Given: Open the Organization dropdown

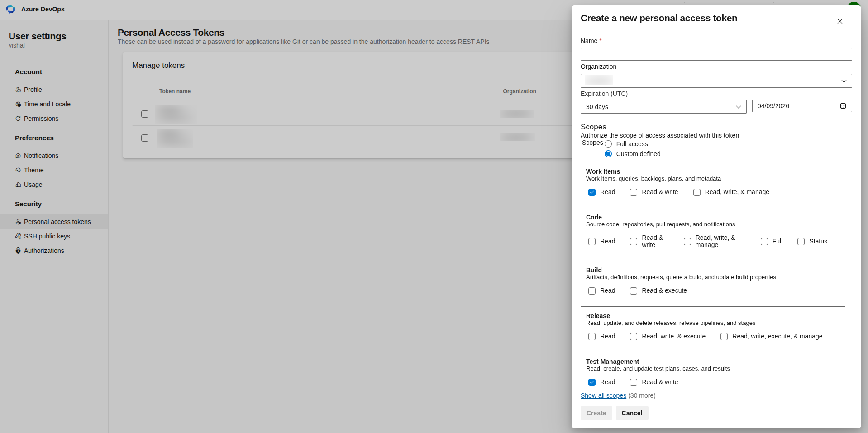Looking at the screenshot, I should tap(716, 81).
